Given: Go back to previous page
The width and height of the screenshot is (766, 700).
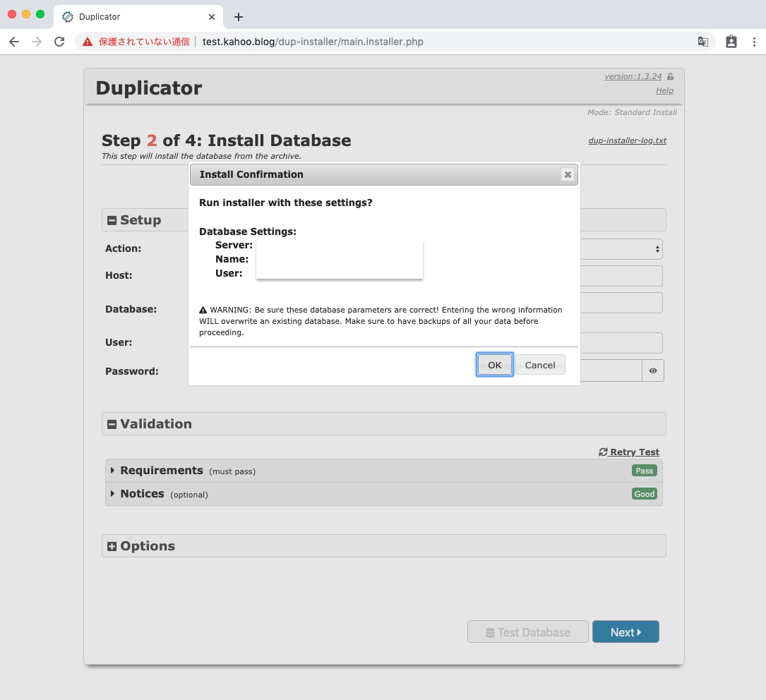Looking at the screenshot, I should click(14, 42).
